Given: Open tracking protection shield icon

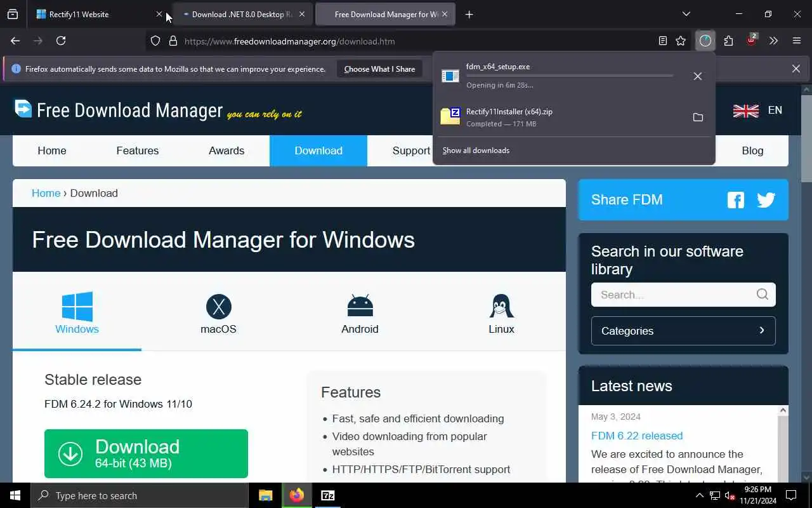Looking at the screenshot, I should (x=155, y=41).
